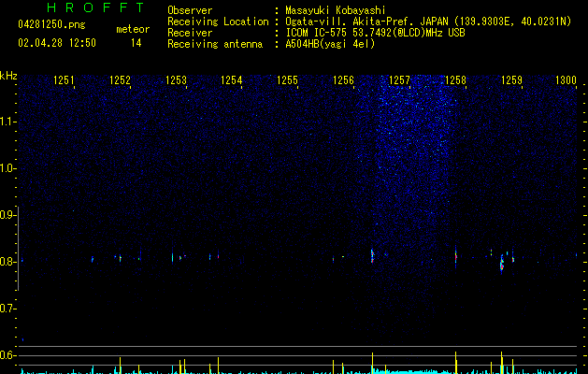Click the 1253 time tick label
The image size is (588, 374).
coord(176,80)
